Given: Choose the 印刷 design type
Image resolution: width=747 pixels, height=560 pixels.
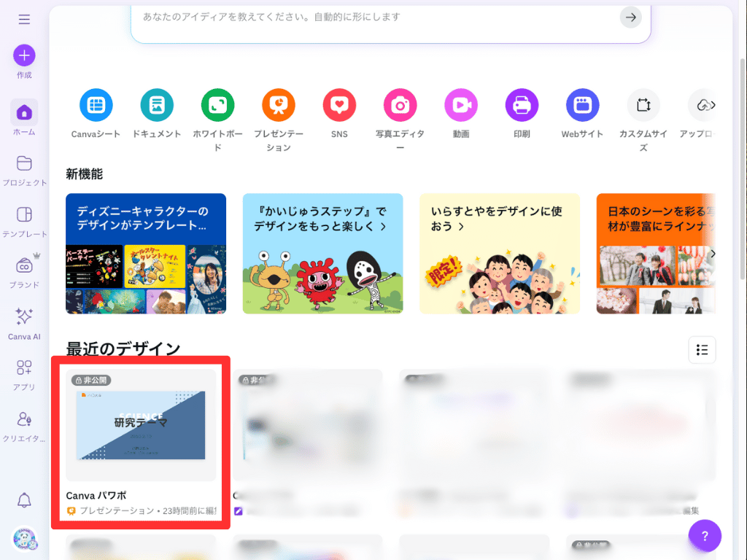Looking at the screenshot, I should (x=522, y=114).
